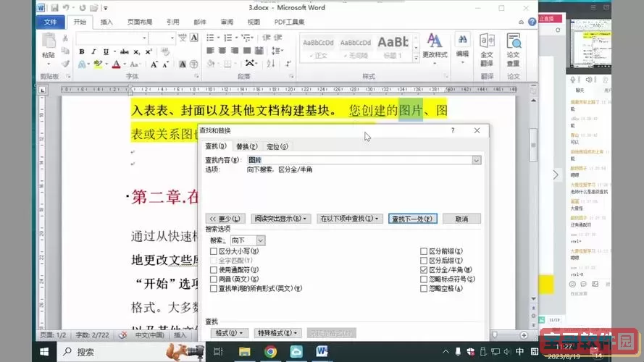This screenshot has width=644, height=362.
Task: Open the 审阅 ribbon tab
Action: click(x=227, y=22)
